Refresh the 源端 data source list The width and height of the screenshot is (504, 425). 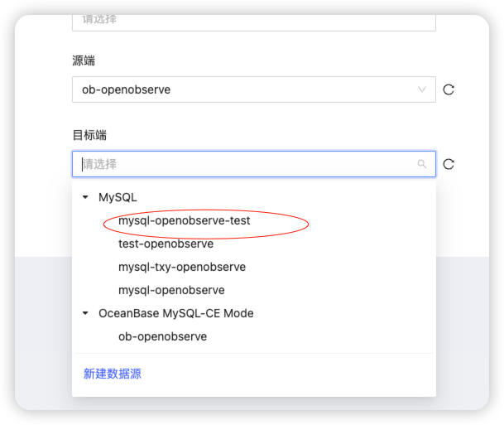pos(449,89)
